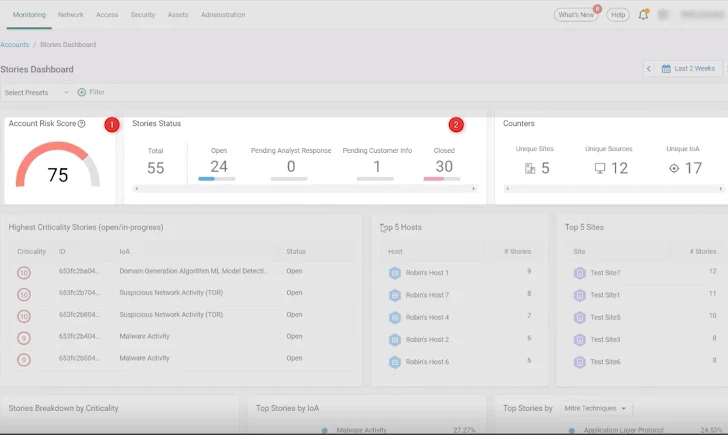The image size is (728, 435).
Task: Click the Test Site7 site icon
Action: pos(579,272)
